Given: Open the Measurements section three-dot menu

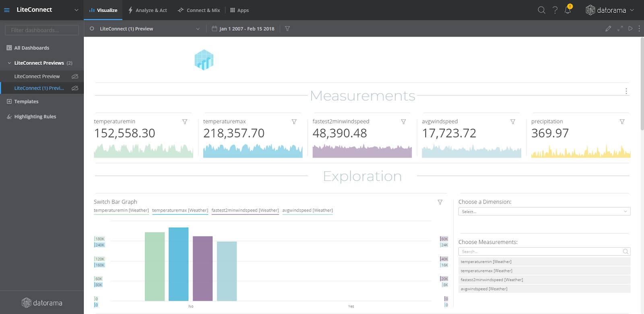Looking at the screenshot, I should 626,91.
